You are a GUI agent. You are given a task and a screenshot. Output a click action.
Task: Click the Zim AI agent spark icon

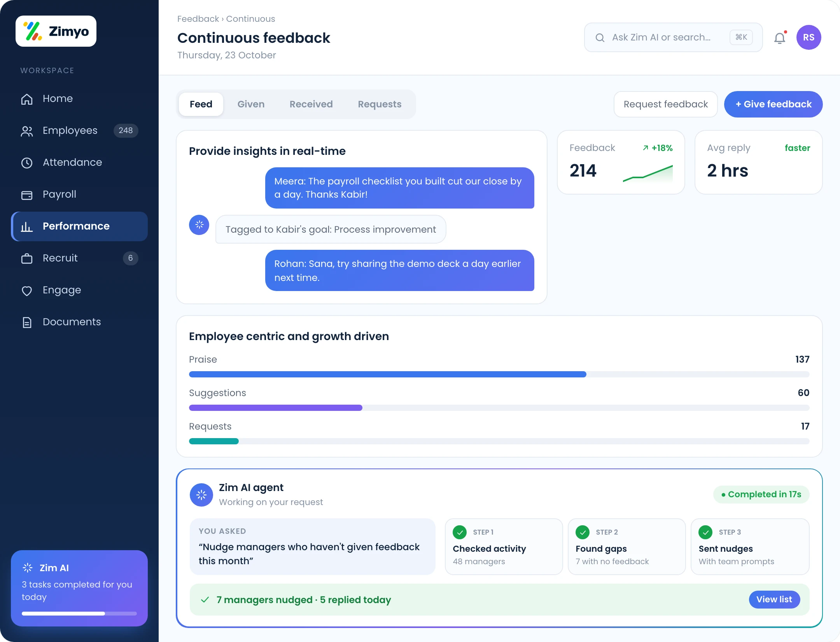(x=201, y=495)
